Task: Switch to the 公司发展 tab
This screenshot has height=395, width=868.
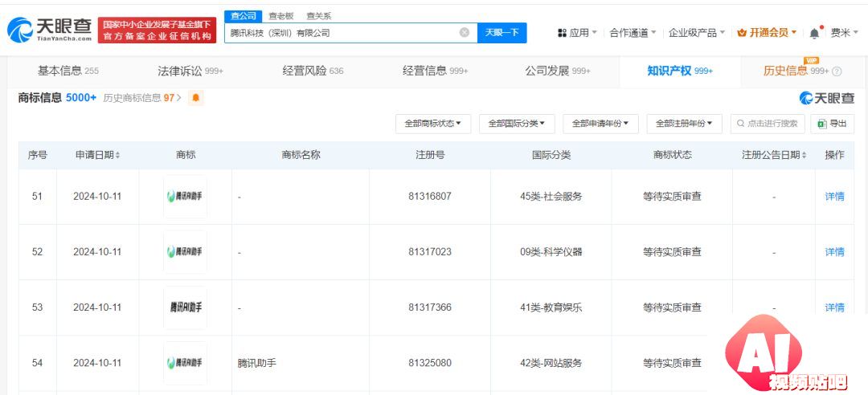Action: pos(558,71)
